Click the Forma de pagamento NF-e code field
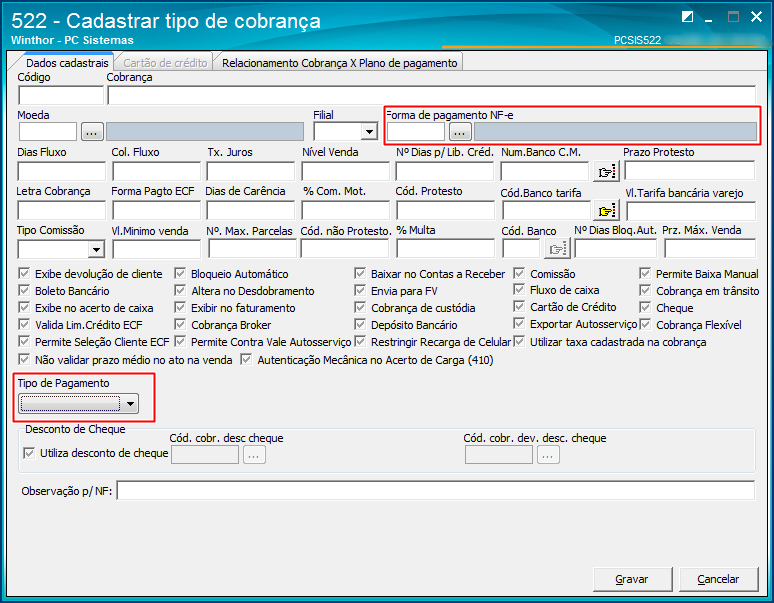Screen dimensions: 774x603 [416, 132]
